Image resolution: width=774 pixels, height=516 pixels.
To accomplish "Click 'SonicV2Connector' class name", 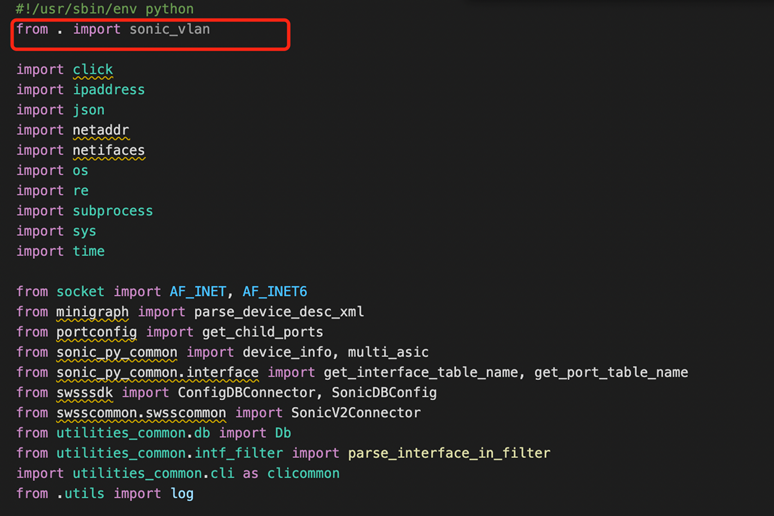I will [356, 413].
